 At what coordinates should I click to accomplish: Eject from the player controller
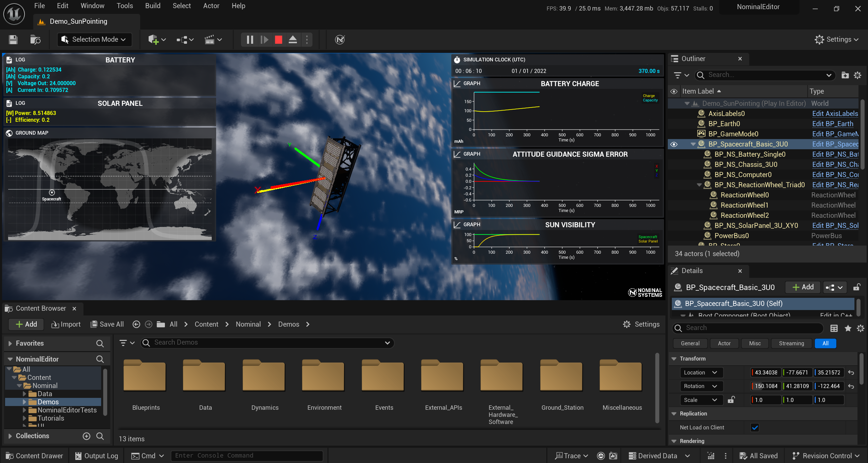293,40
